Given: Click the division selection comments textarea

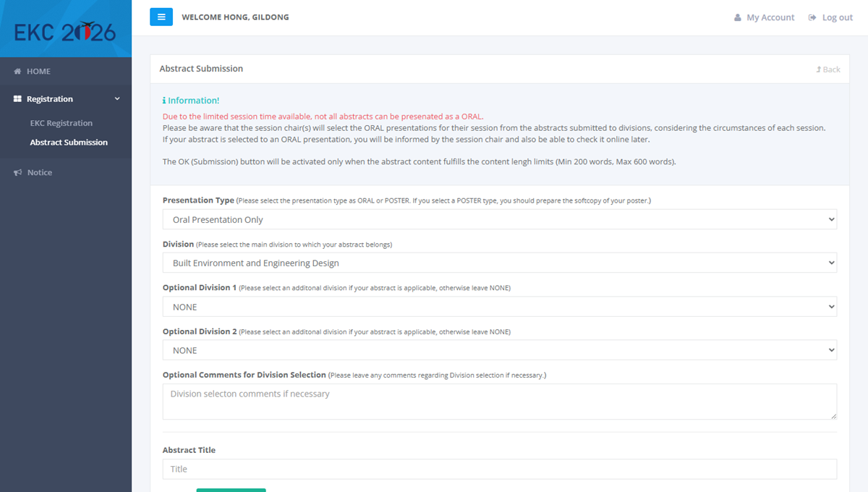Looking at the screenshot, I should click(499, 402).
